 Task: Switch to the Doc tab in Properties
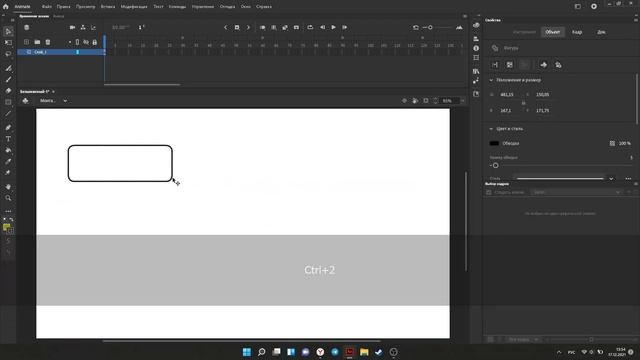(x=601, y=32)
